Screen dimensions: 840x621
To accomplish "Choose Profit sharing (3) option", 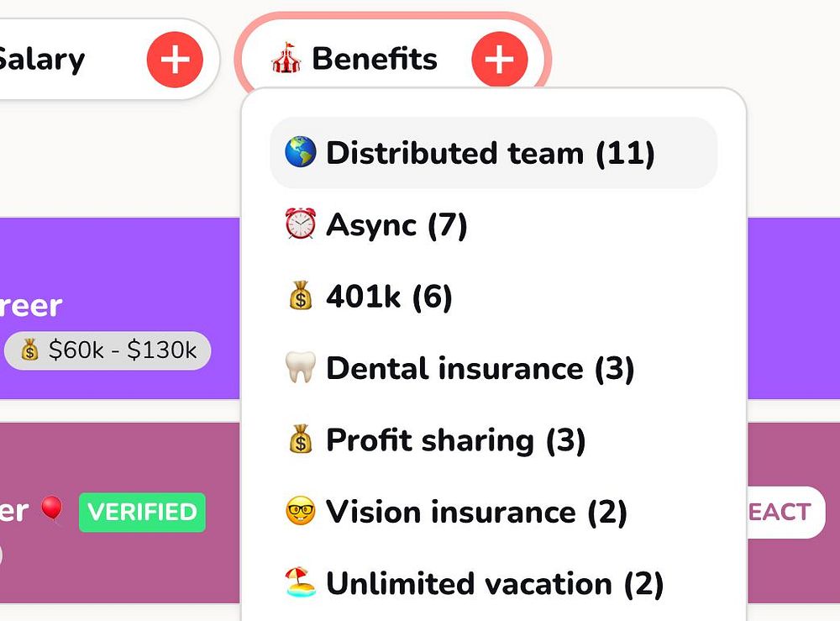I will click(x=455, y=440).
